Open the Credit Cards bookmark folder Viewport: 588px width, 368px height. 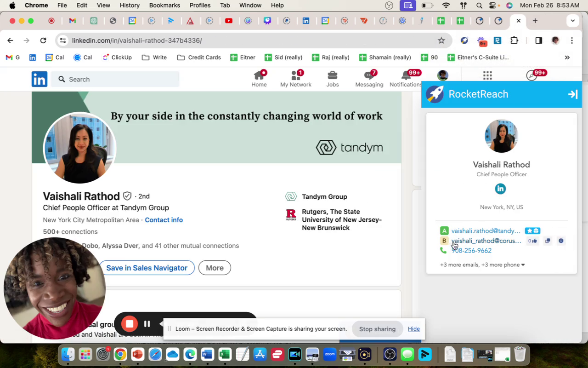tap(199, 57)
